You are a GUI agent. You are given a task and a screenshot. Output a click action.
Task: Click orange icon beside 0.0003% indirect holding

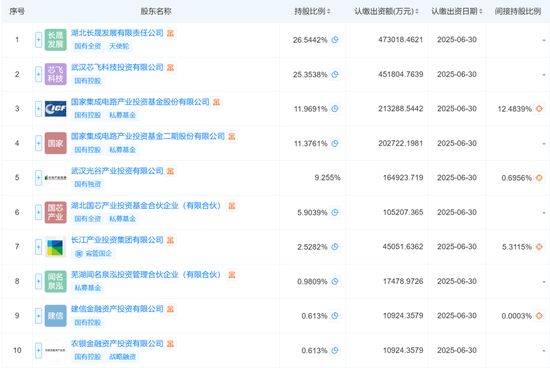tap(539, 316)
